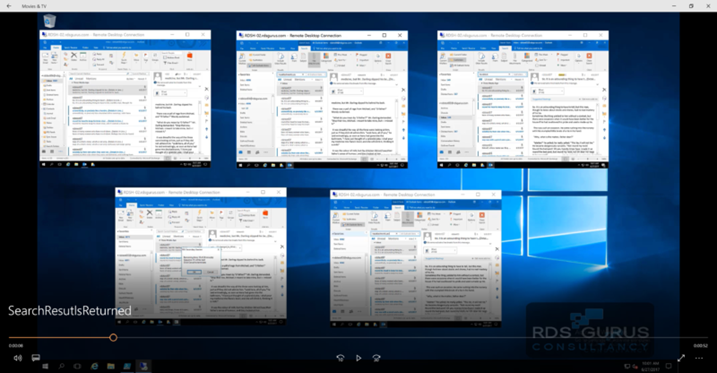Click the seek bar position handle

tap(113, 338)
